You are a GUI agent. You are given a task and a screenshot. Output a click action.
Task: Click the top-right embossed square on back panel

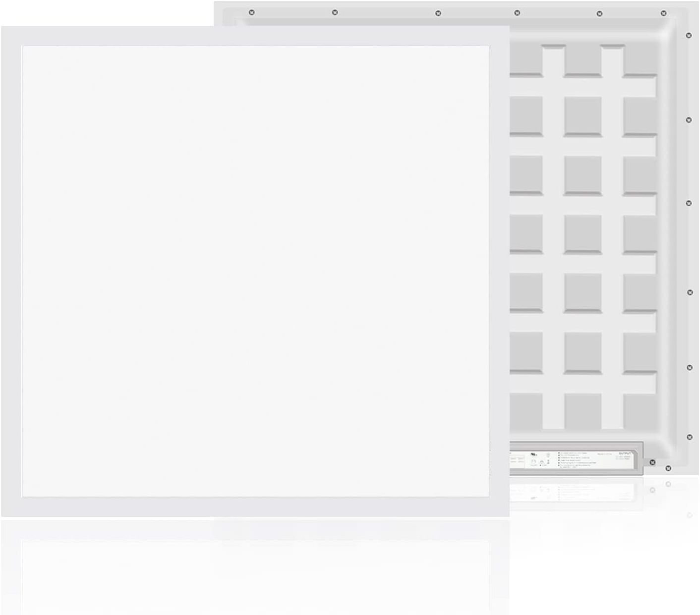(640, 60)
